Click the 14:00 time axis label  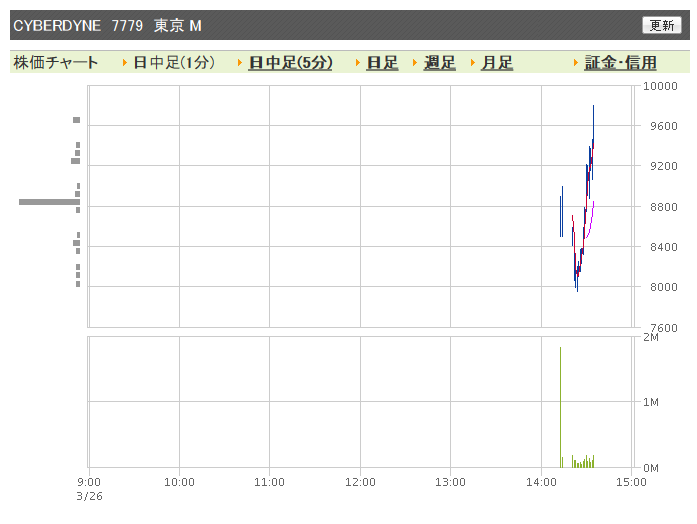541,482
